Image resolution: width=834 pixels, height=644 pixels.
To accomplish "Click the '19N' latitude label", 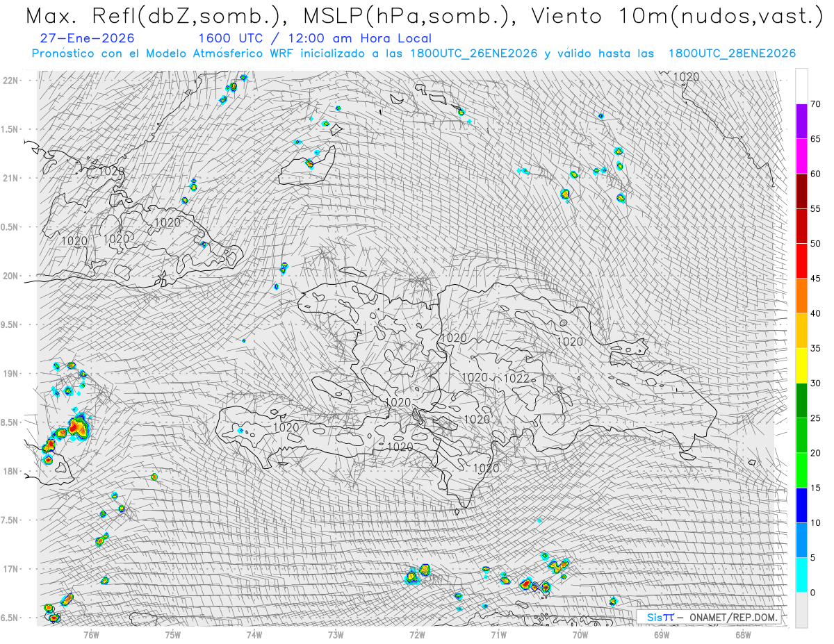I will 12,373.
